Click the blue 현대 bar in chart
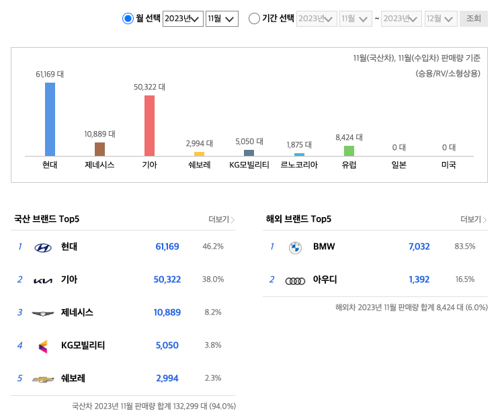 pyautogui.click(x=50, y=120)
